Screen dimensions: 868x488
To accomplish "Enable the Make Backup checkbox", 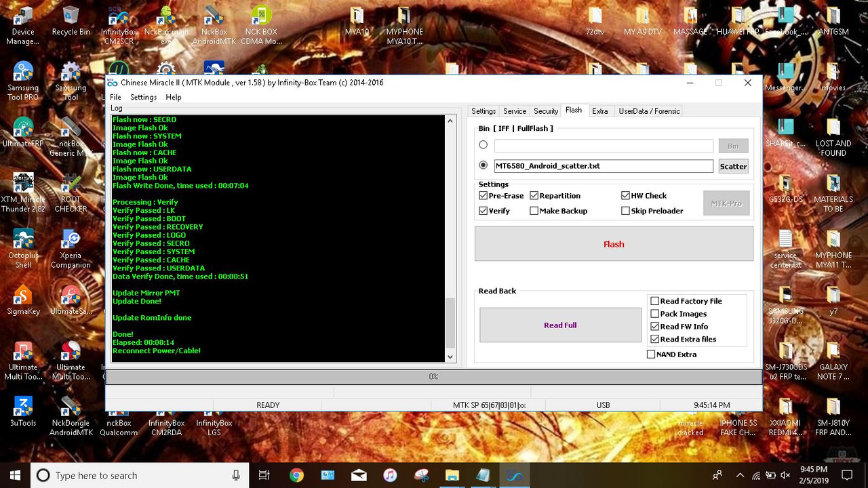I will (x=558, y=211).
